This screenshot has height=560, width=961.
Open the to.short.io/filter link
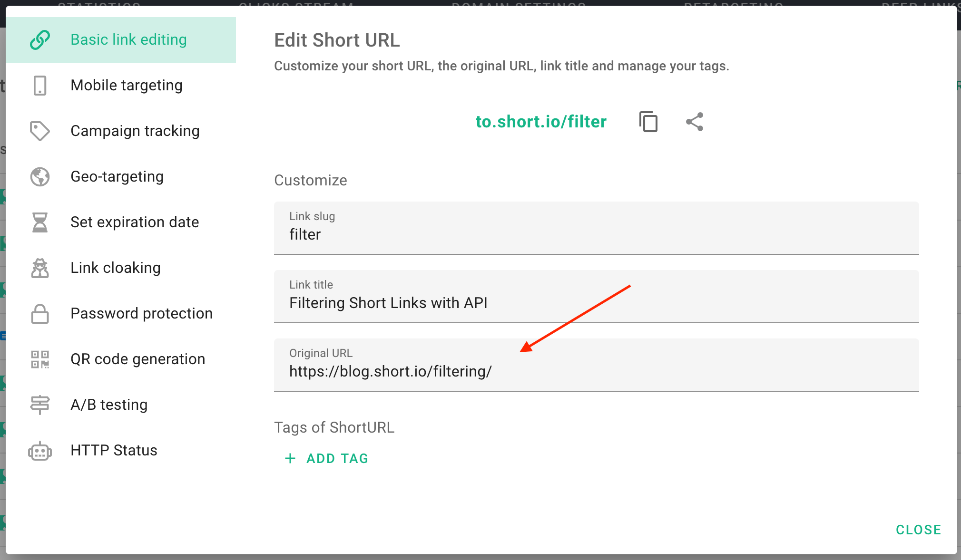pyautogui.click(x=541, y=122)
